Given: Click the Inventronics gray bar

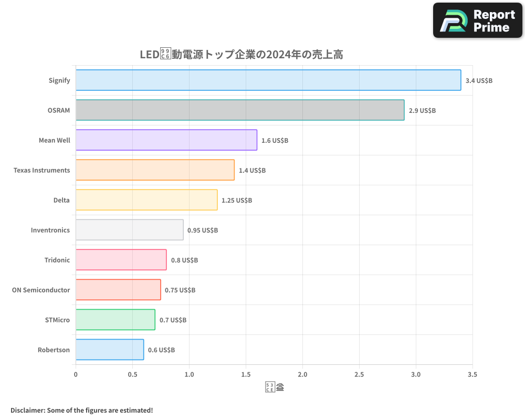Looking at the screenshot, I should tap(129, 230).
